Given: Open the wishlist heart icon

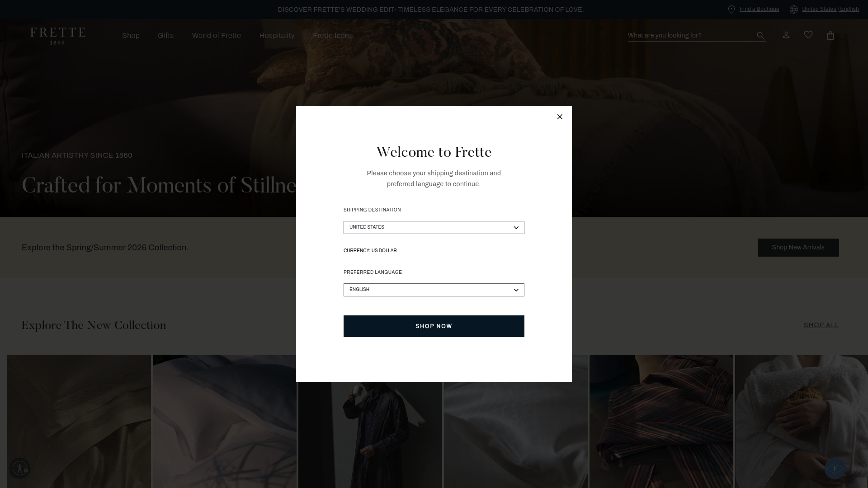Looking at the screenshot, I should point(808,35).
